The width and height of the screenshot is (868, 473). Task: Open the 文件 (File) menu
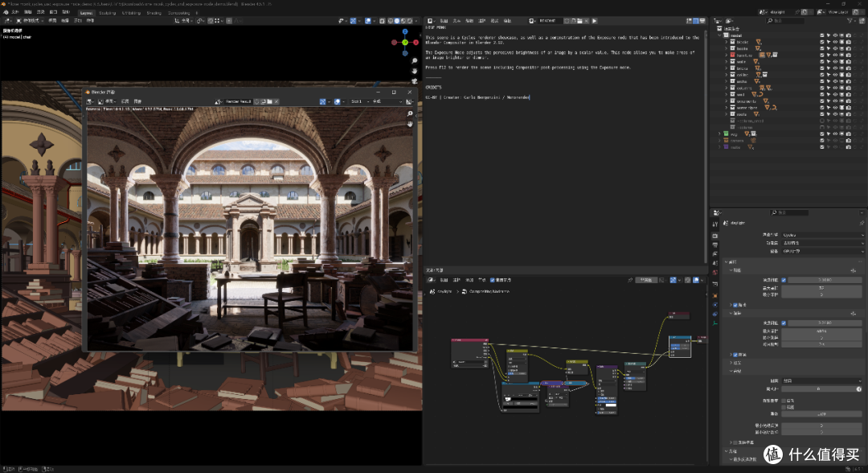[15, 12]
